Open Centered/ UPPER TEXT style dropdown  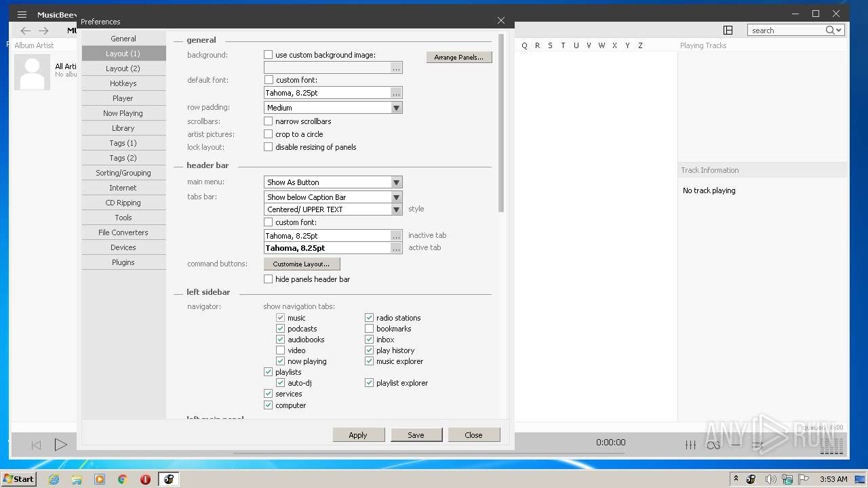(x=333, y=209)
